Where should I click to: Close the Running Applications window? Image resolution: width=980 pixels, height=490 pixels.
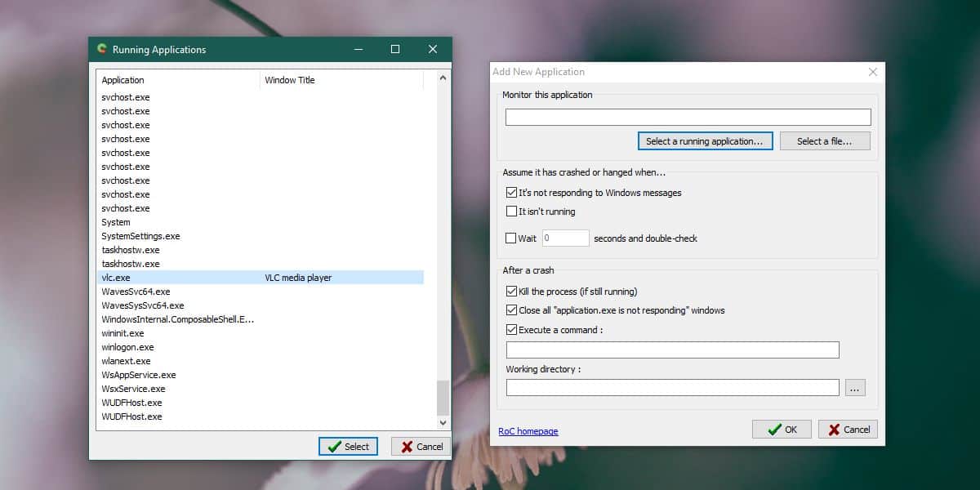pos(433,49)
